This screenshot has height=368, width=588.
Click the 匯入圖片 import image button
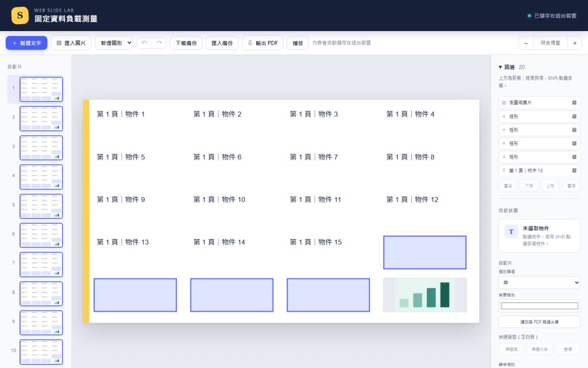[x=71, y=43]
